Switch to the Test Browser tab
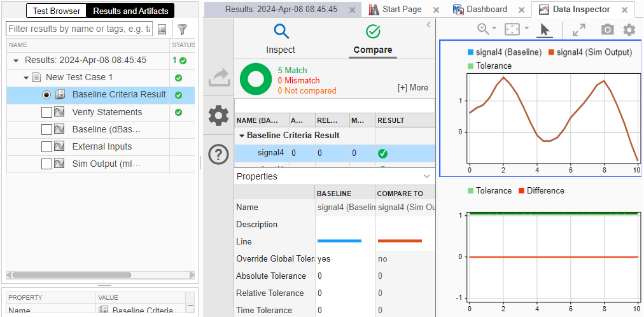 point(57,11)
